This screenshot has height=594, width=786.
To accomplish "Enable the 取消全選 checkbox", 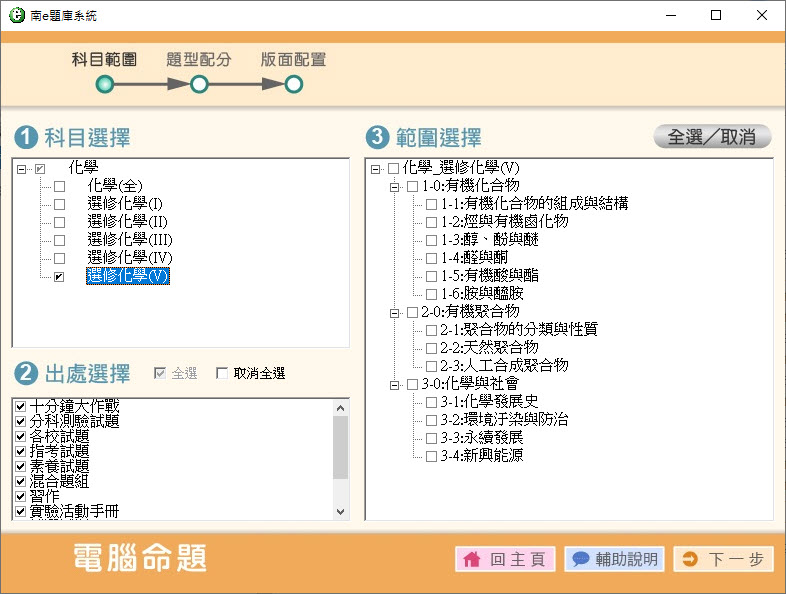I will click(x=222, y=374).
